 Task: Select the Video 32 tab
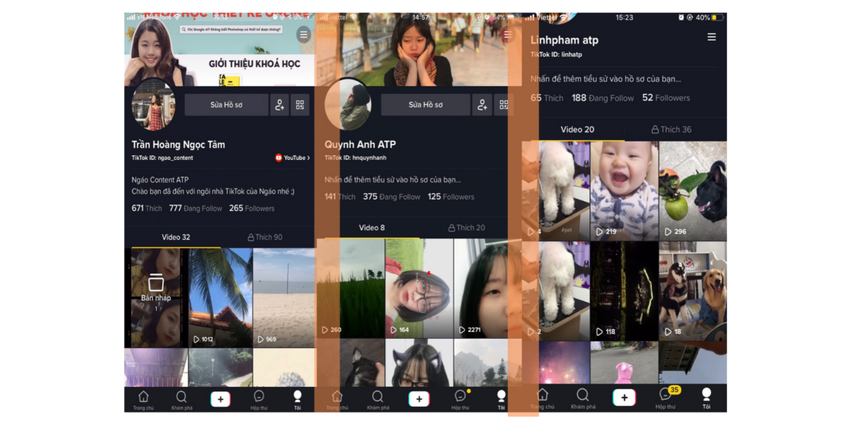click(175, 237)
